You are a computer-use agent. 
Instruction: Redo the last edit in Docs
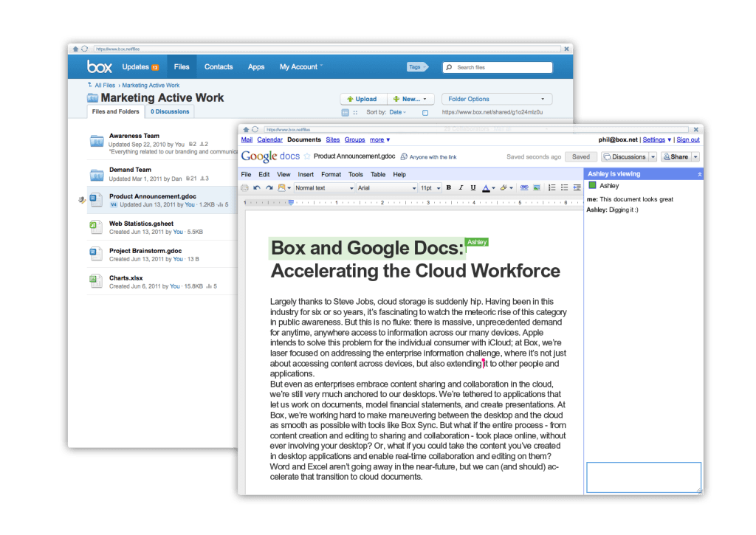pyautogui.click(x=269, y=188)
